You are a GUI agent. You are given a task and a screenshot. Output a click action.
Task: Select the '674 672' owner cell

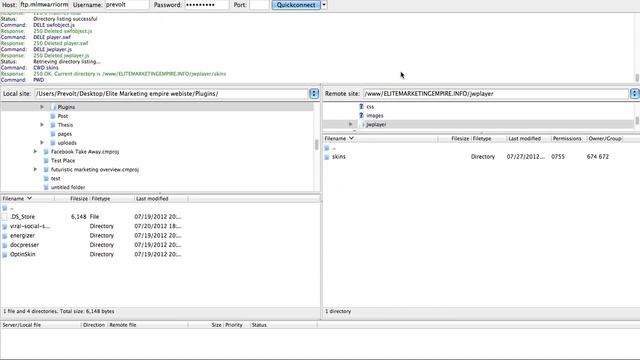pos(598,157)
